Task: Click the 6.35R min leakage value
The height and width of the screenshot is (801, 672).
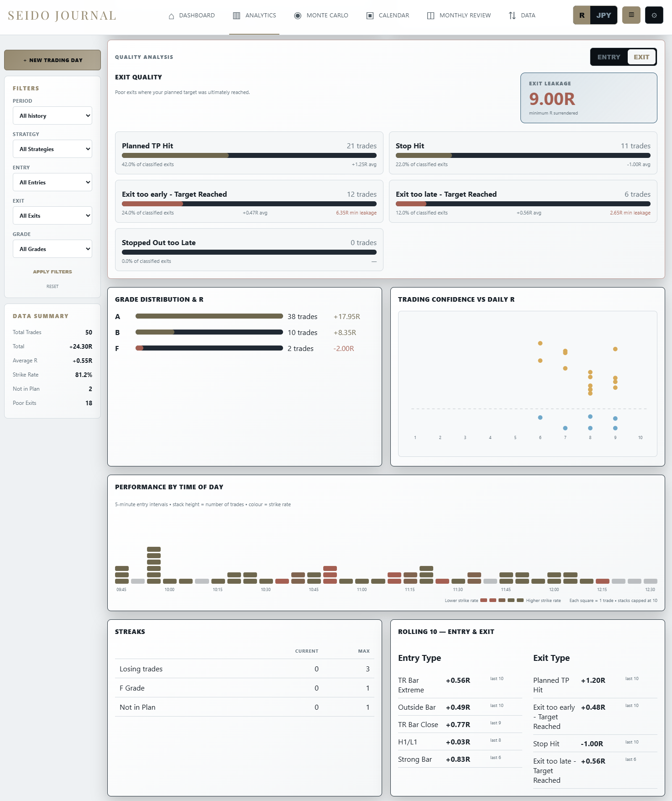Action: click(357, 213)
